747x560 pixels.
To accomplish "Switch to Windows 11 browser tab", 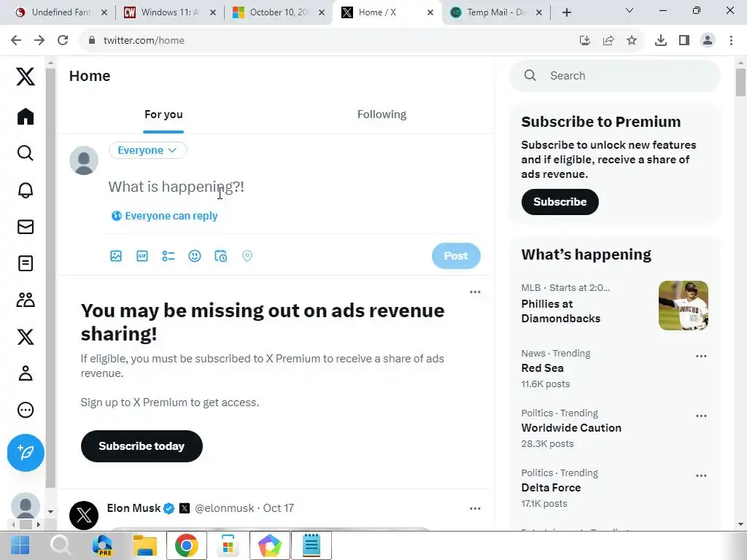I will pyautogui.click(x=169, y=12).
